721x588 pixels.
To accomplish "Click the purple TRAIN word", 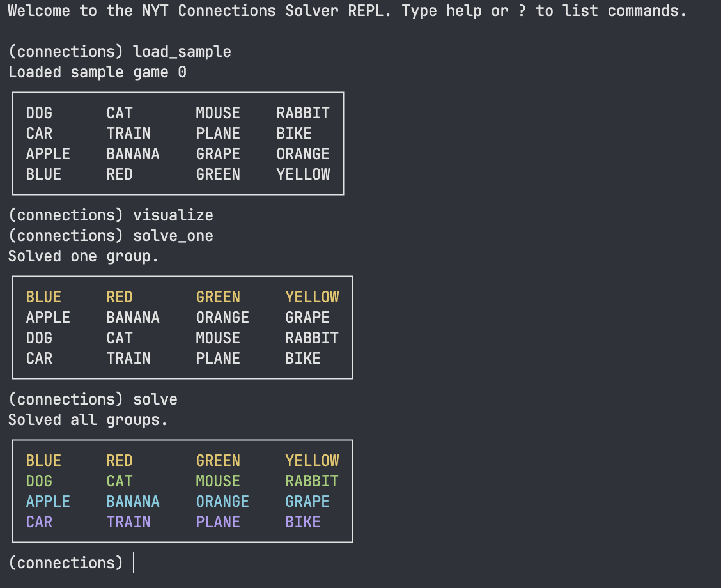I will [x=128, y=522].
